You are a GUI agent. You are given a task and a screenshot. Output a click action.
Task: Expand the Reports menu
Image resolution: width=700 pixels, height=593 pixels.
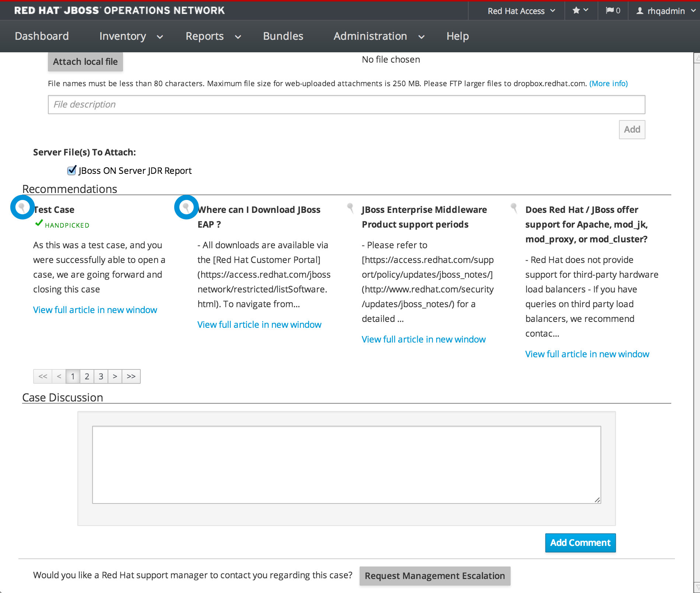213,36
